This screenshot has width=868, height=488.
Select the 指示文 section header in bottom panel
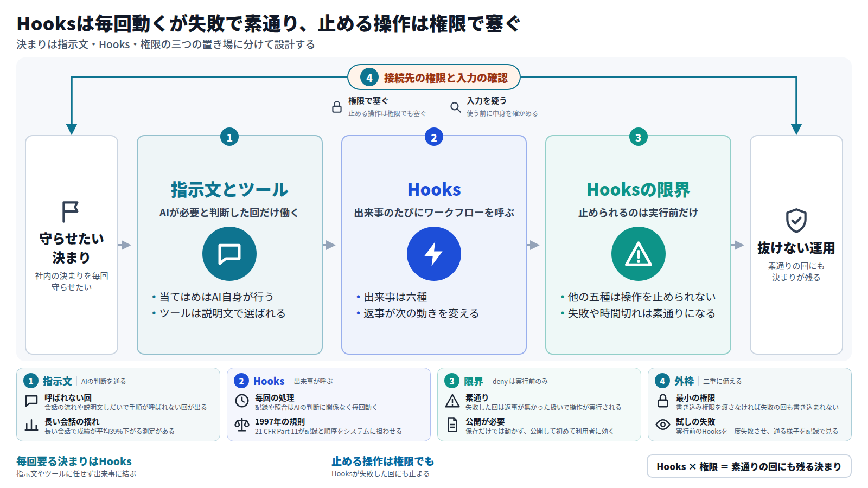pos(58,381)
